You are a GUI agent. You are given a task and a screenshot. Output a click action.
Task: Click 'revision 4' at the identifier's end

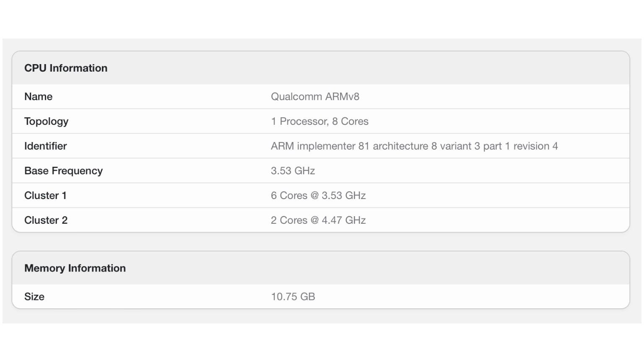pyautogui.click(x=535, y=146)
